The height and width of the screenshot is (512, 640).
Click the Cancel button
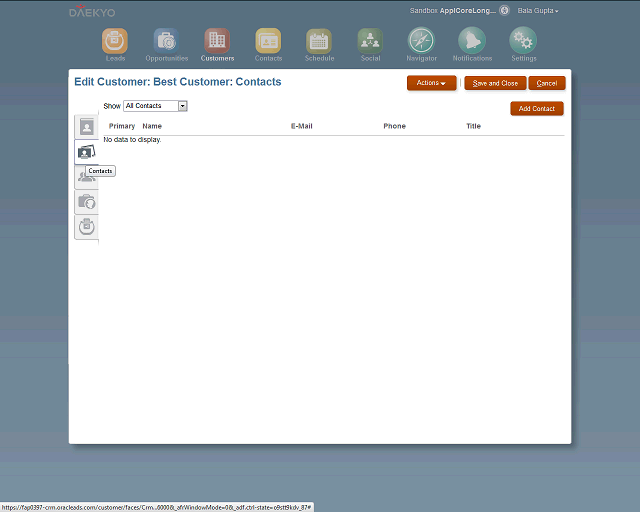pos(547,83)
